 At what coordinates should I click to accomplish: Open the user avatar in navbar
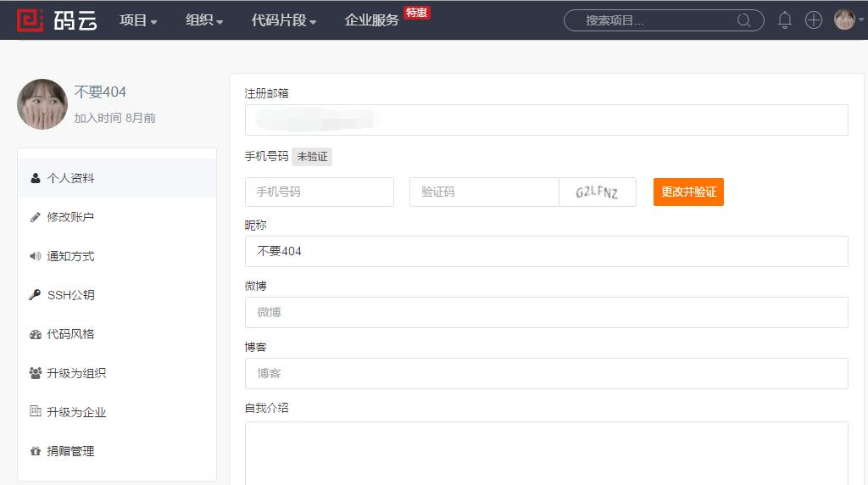[x=844, y=20]
